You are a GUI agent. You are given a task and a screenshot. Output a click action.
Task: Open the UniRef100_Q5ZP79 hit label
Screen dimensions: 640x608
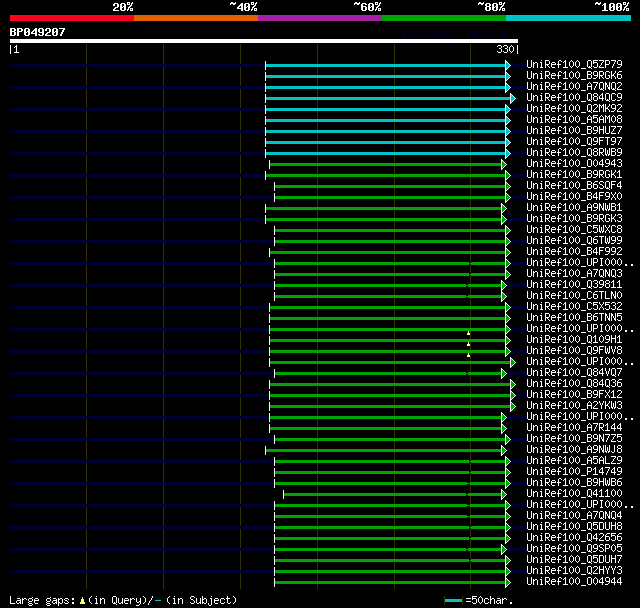(x=574, y=64)
